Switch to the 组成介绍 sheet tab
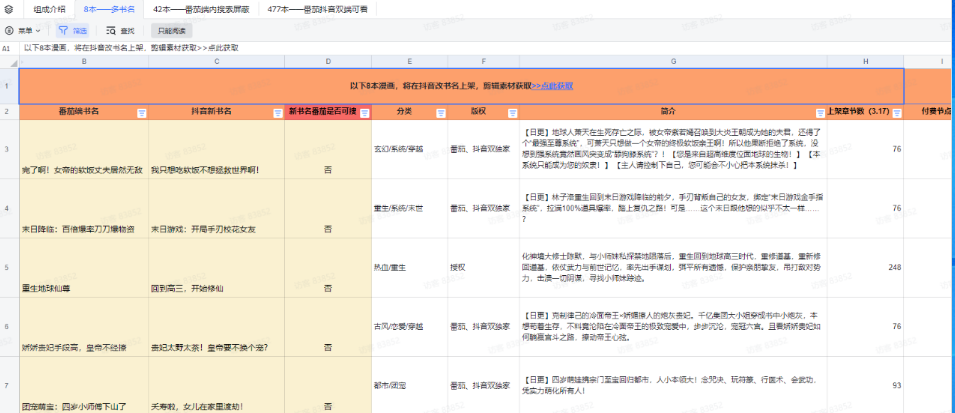The image size is (955, 413). pyautogui.click(x=49, y=8)
